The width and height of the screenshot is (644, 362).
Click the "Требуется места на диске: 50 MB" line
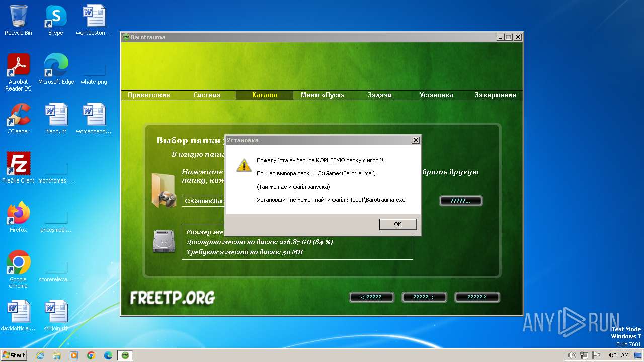245,252
